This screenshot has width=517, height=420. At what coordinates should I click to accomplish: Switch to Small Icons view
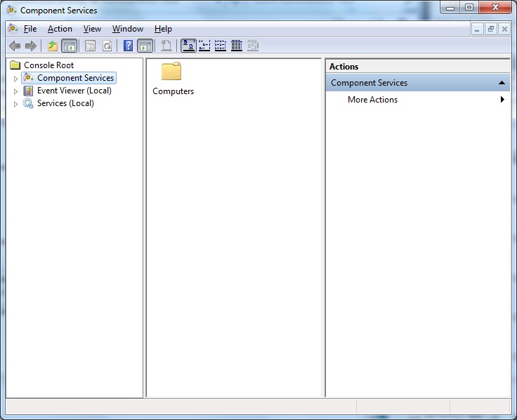(204, 46)
